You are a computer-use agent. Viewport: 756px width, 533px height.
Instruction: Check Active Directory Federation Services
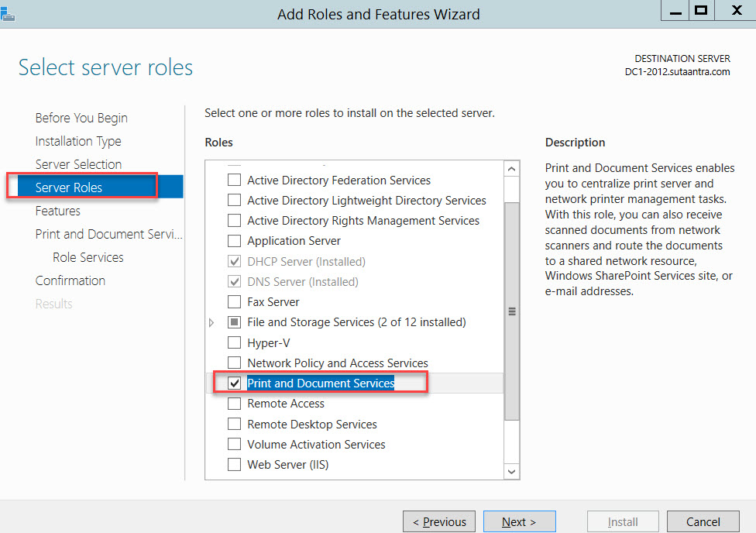pos(235,180)
